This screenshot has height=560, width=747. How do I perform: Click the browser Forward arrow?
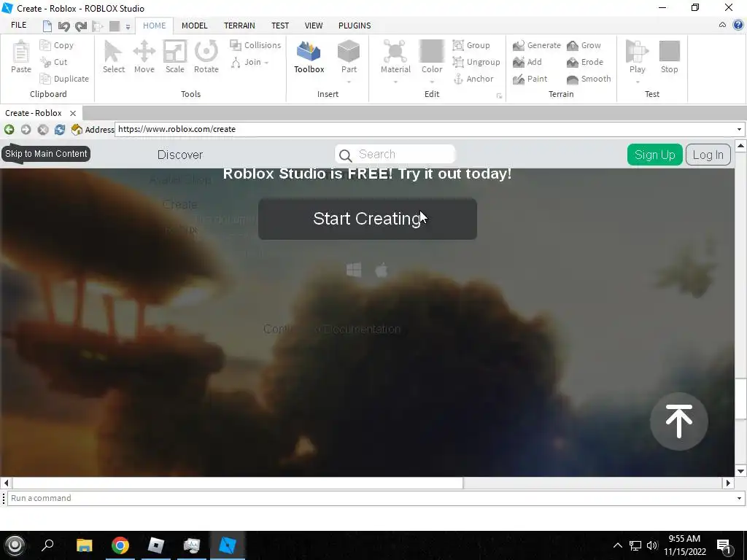26,130
